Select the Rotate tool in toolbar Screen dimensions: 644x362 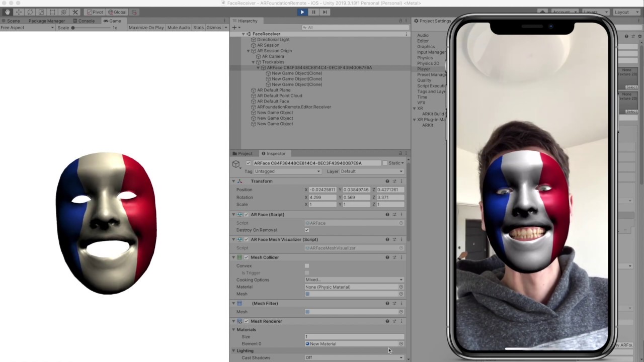click(x=30, y=12)
